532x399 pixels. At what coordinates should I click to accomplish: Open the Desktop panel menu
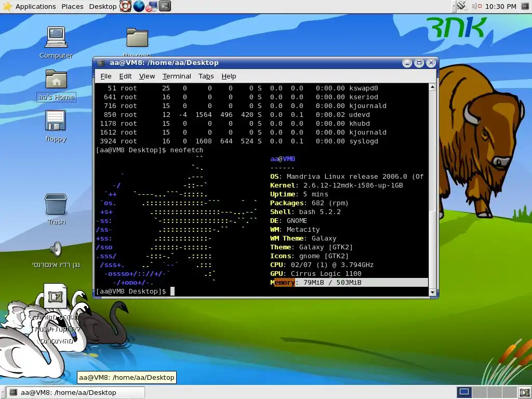tap(102, 6)
